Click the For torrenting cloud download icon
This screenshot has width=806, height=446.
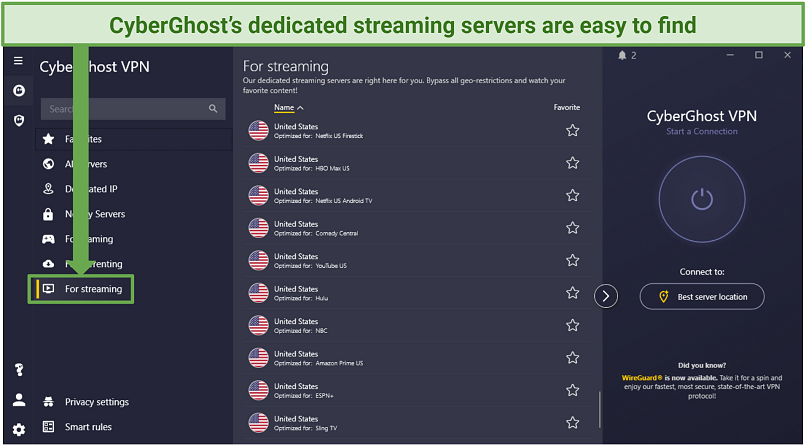(x=48, y=264)
